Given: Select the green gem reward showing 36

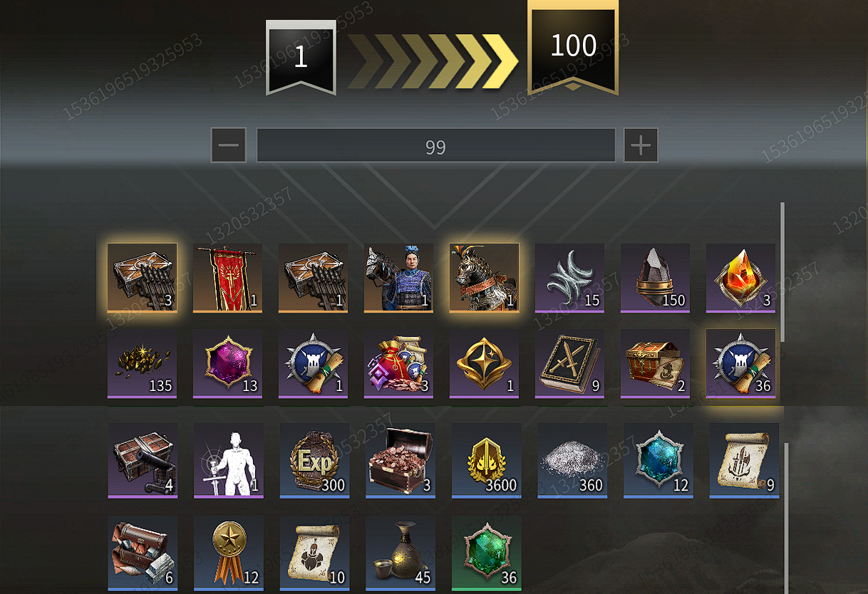Looking at the screenshot, I should [x=487, y=553].
